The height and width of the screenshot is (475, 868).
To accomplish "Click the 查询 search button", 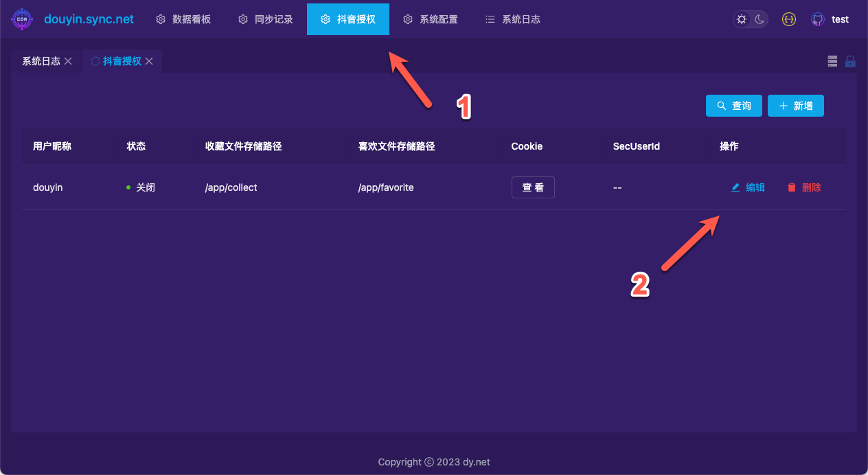I will click(733, 105).
